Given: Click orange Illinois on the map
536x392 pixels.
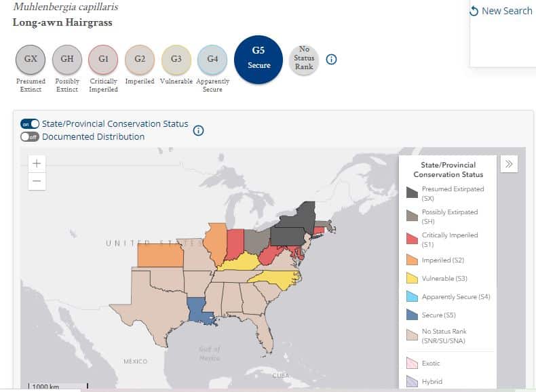Looking at the screenshot, I should 216,243.
